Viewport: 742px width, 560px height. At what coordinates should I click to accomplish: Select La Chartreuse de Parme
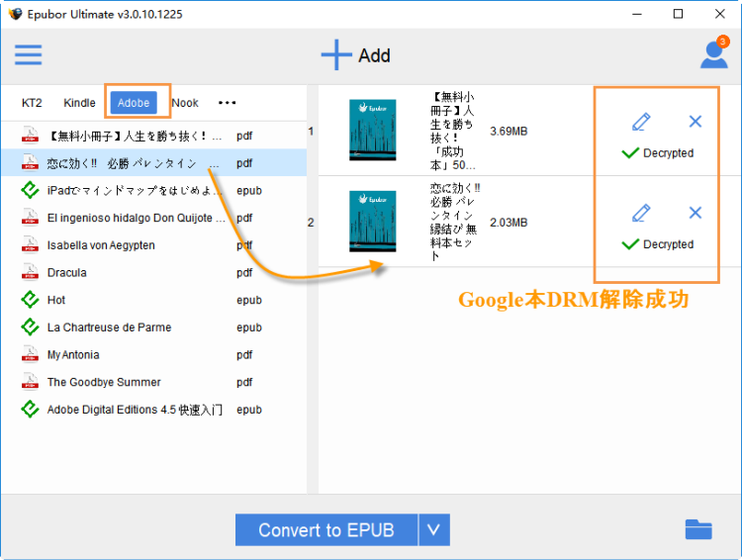pos(153,327)
